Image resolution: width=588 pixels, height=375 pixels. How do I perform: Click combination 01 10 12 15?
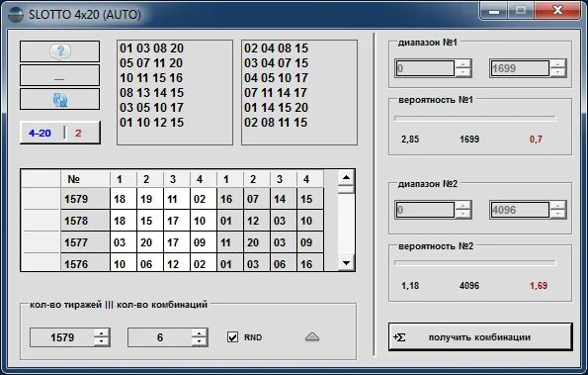151,122
